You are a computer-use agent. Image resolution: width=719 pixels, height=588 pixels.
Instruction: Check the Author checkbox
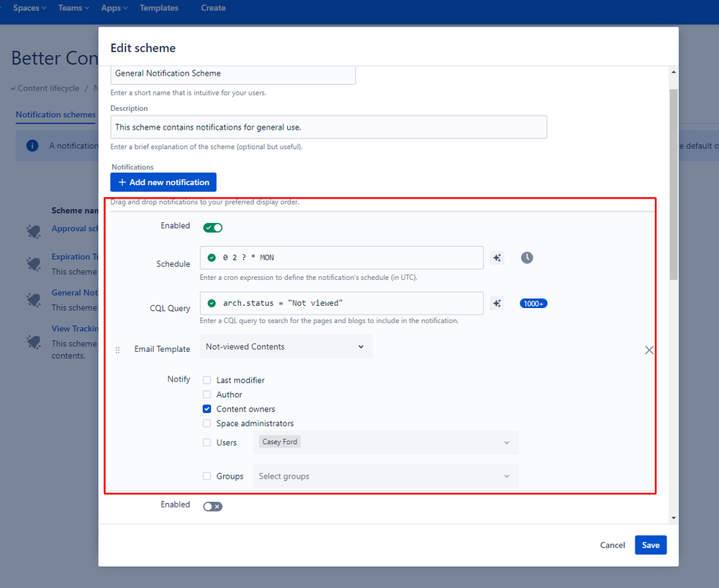207,394
